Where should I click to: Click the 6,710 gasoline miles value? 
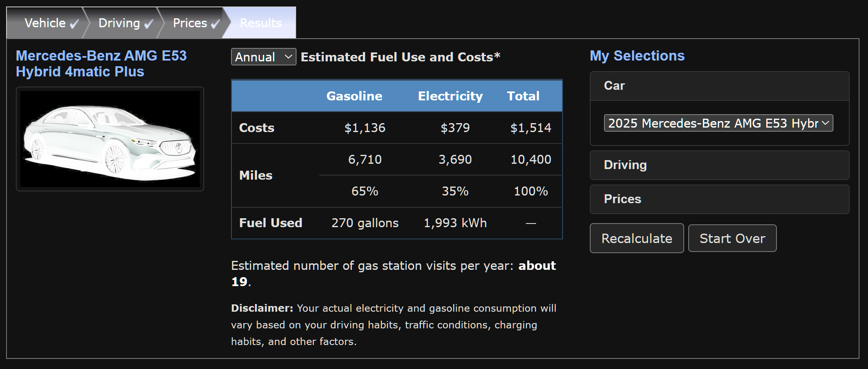pyautogui.click(x=365, y=159)
